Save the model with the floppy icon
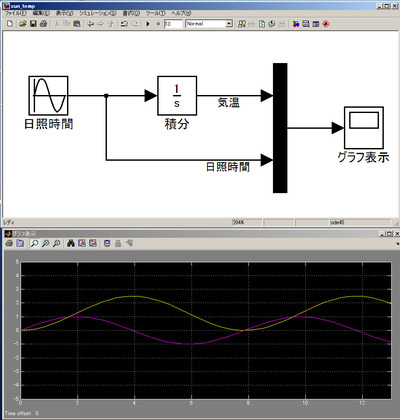The image size is (400, 420). [33, 24]
